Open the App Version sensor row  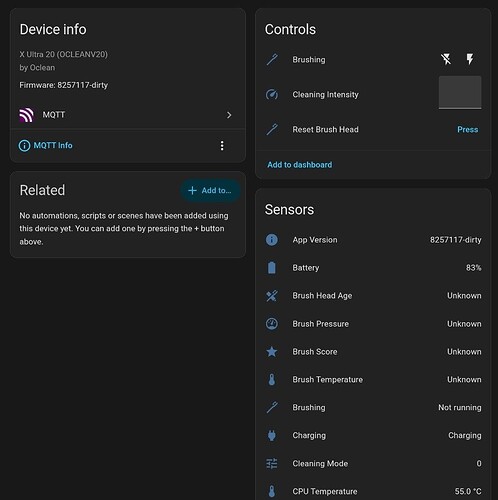(373, 240)
